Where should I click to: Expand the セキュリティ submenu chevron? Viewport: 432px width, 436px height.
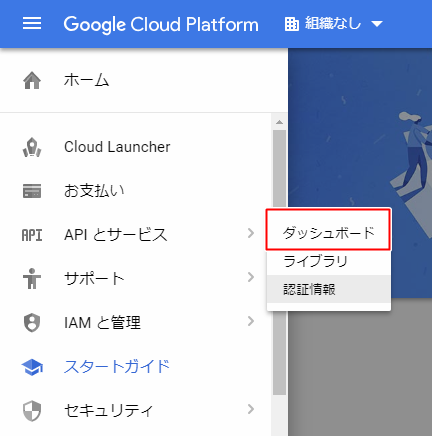251,409
